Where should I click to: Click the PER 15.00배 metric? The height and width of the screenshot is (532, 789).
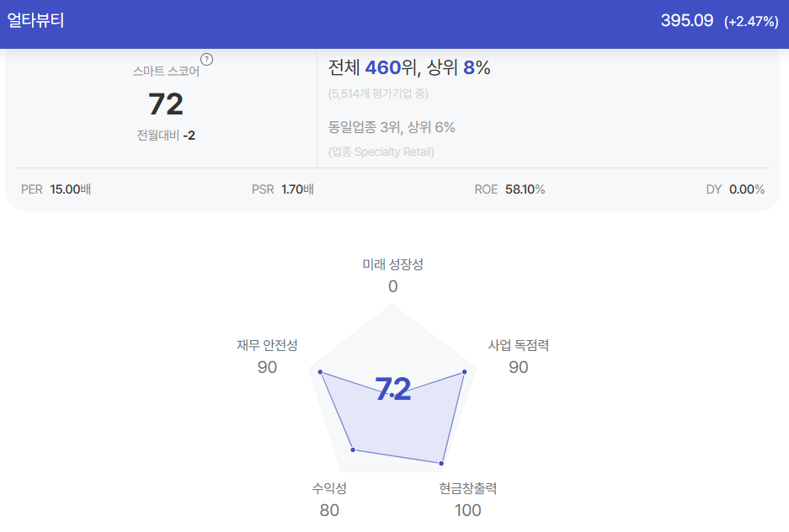[x=56, y=189]
